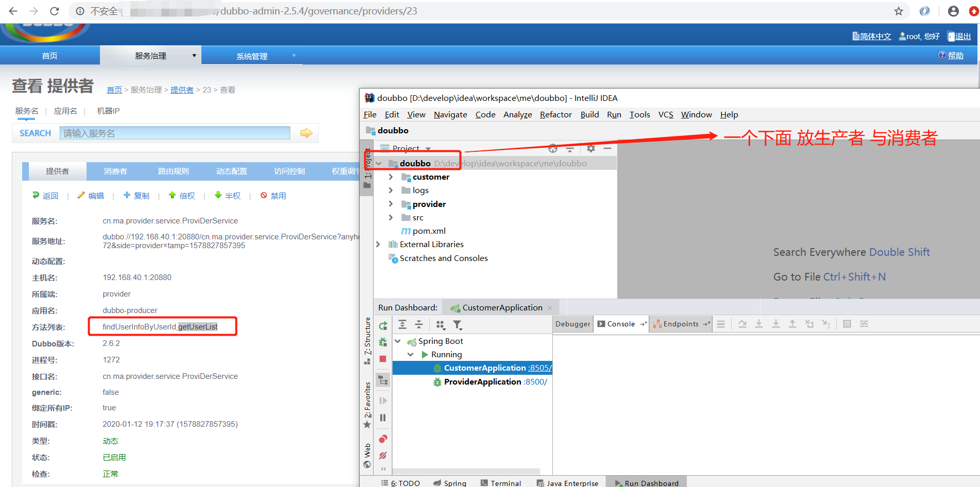Open the TODO tool window tab

(x=400, y=483)
